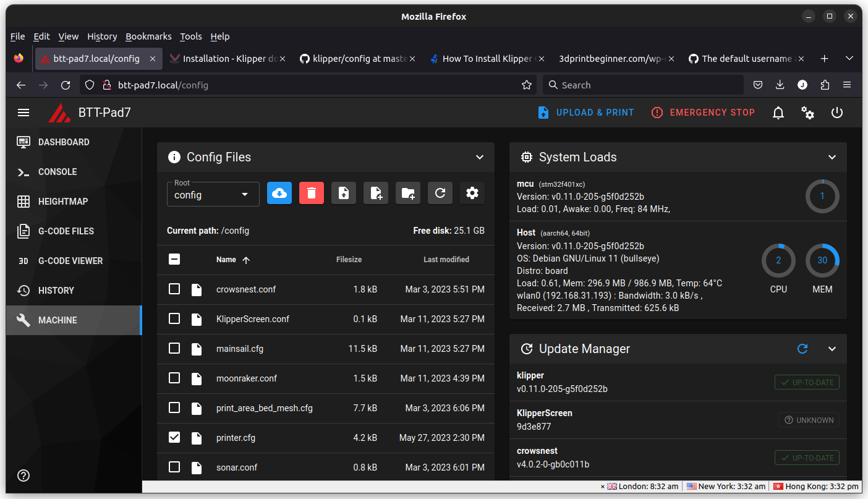Open the History page
Viewport: 868px width, 499px height.
[74, 291]
